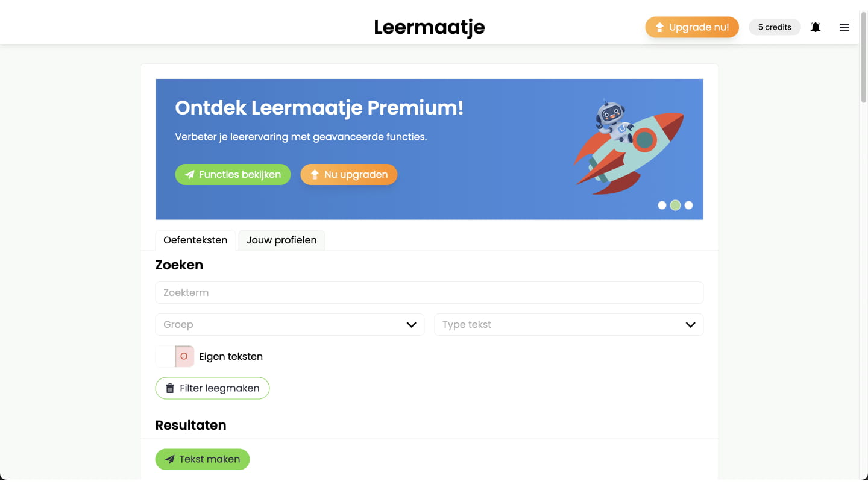The height and width of the screenshot is (490, 868).
Task: Click the 5 credits badge
Action: pos(775,27)
